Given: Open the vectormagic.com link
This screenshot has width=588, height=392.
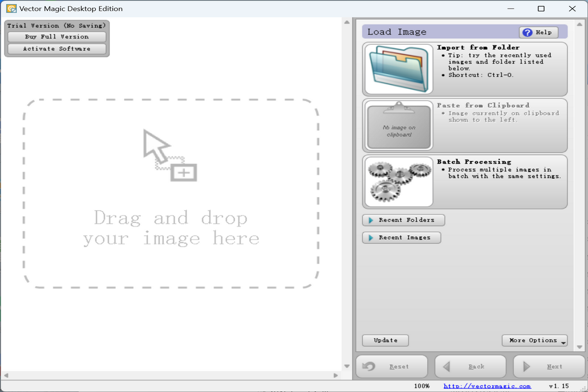Looking at the screenshot, I should [487, 386].
